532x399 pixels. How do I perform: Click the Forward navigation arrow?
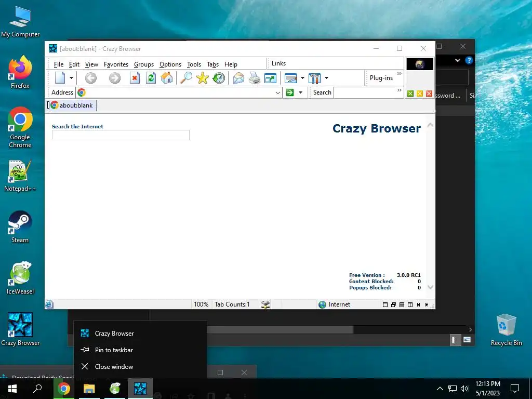pos(115,78)
